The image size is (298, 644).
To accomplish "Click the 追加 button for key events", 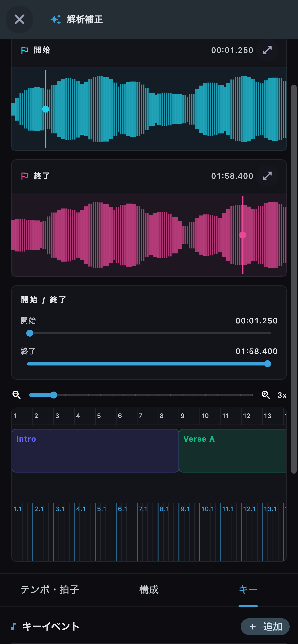I will (x=265, y=627).
